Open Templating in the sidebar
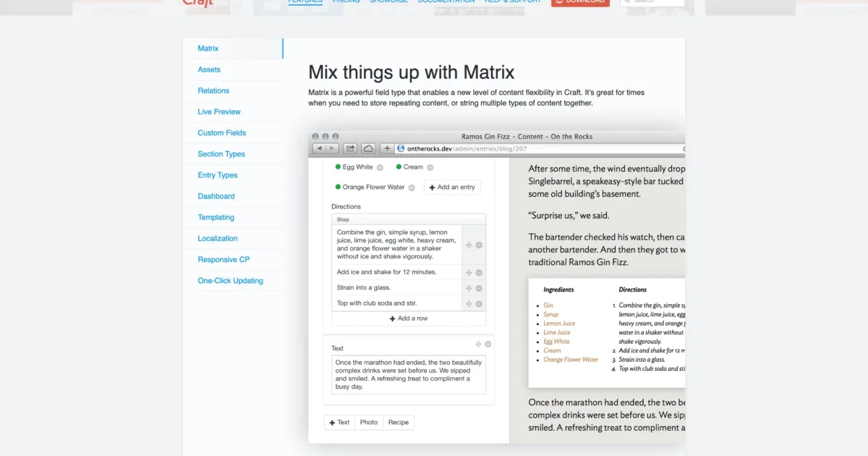 pos(232,217)
